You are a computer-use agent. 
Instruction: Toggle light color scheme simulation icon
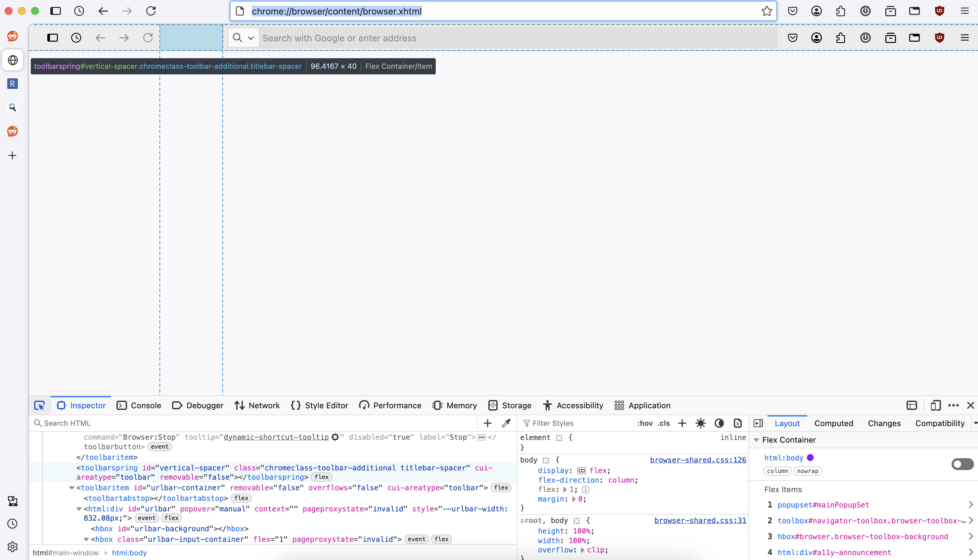click(x=700, y=423)
